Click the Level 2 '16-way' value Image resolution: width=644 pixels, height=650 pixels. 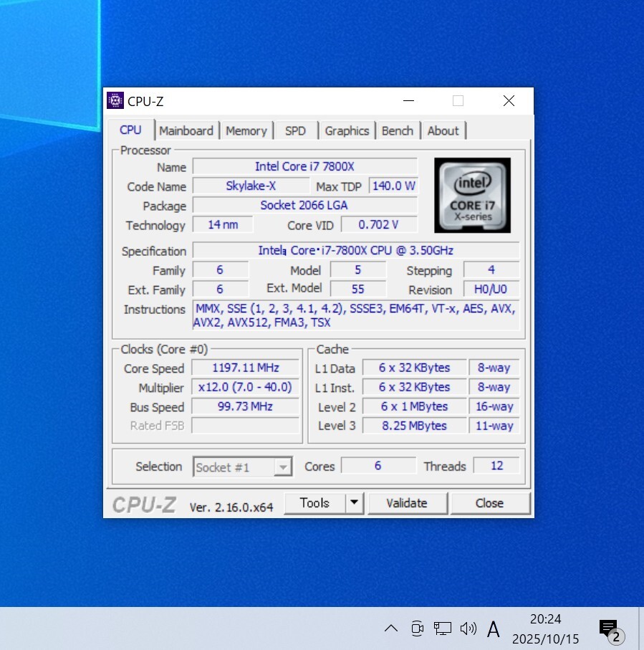tap(494, 406)
